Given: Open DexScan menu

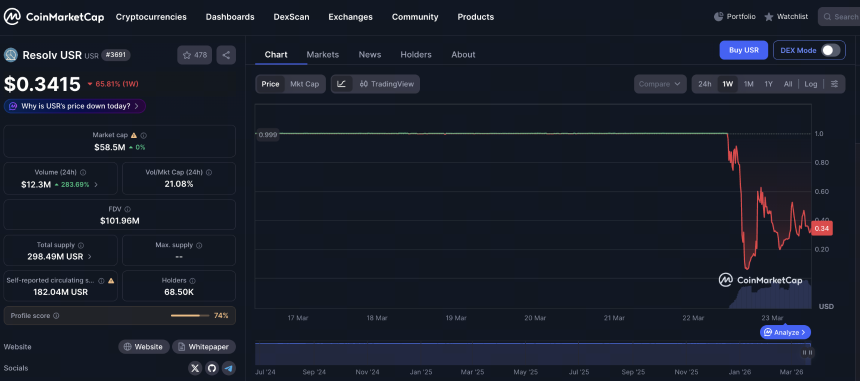Looking at the screenshot, I should (x=291, y=17).
